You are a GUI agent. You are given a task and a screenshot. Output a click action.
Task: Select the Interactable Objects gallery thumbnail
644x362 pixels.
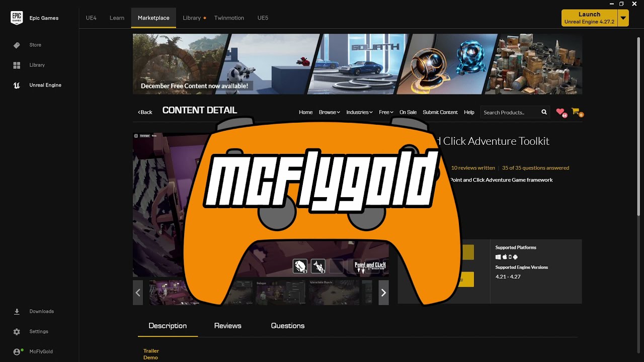point(335,293)
